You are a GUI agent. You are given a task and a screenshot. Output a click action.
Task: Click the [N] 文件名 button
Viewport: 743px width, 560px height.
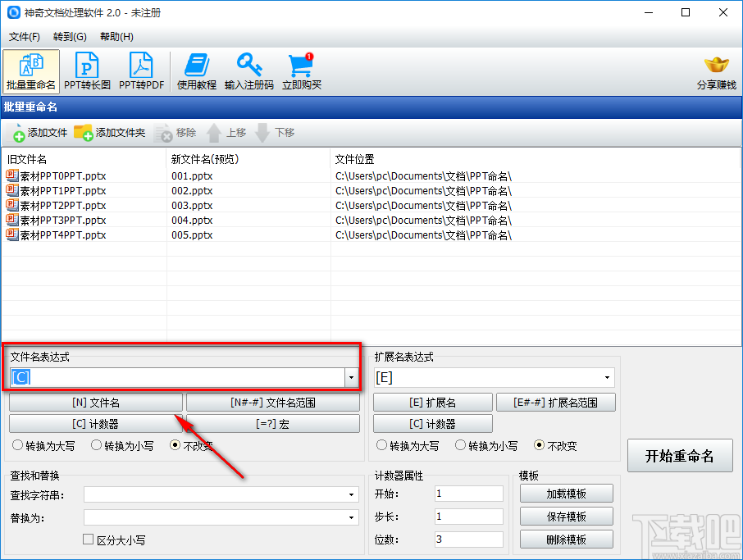click(96, 403)
